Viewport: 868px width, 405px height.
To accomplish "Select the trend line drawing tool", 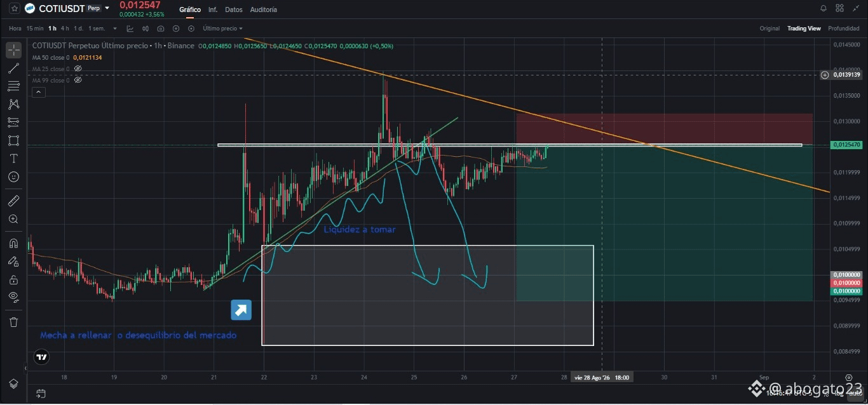I will (13, 69).
